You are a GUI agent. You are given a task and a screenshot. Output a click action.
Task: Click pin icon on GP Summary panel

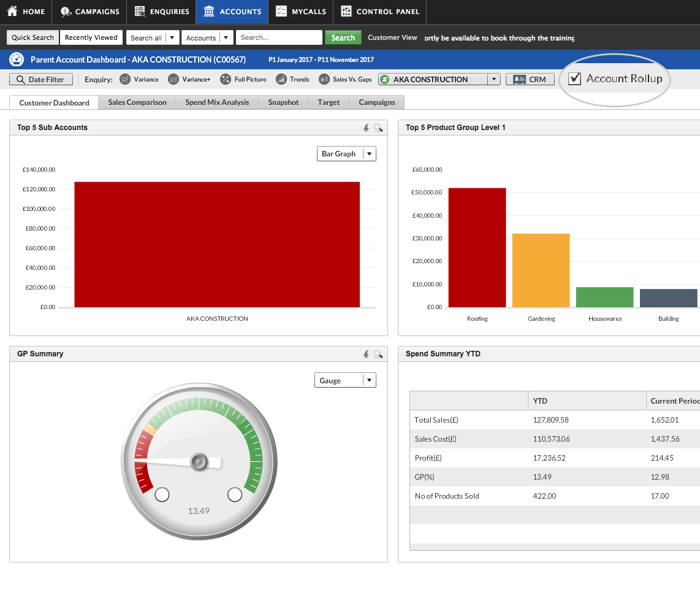tap(366, 354)
